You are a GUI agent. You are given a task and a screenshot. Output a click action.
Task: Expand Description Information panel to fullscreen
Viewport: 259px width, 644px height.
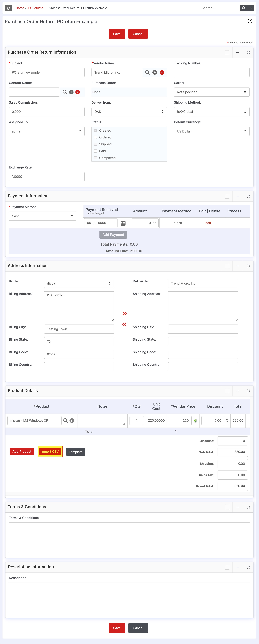(248, 567)
